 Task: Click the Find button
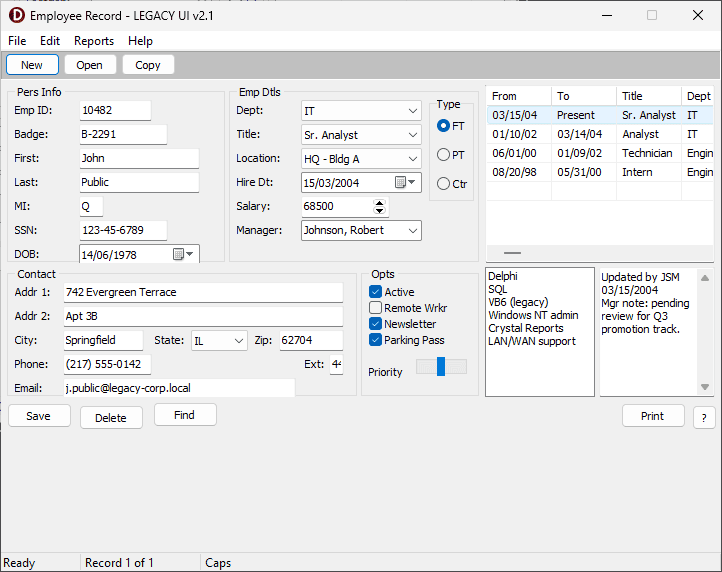click(x=185, y=415)
